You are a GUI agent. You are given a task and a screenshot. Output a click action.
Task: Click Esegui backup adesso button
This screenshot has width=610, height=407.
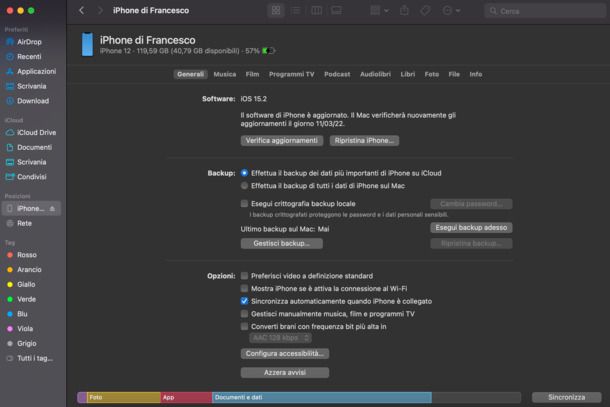click(471, 228)
